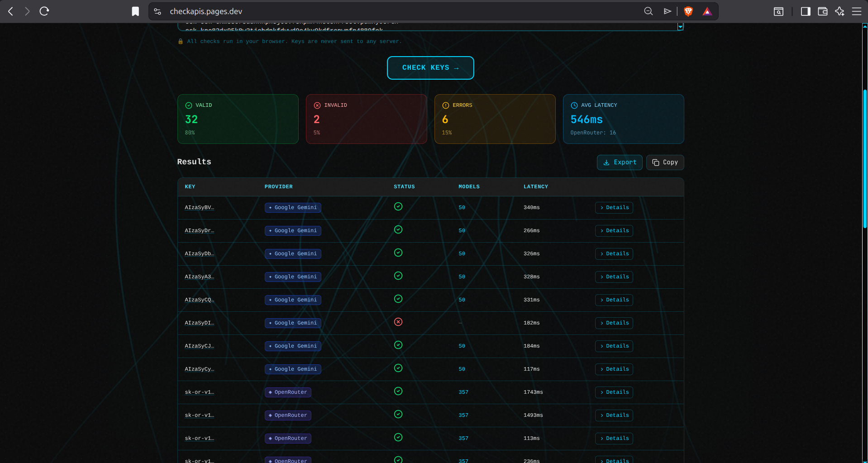Expand Details for key AIzaSyCQ
The height and width of the screenshot is (463, 868).
coord(614,300)
